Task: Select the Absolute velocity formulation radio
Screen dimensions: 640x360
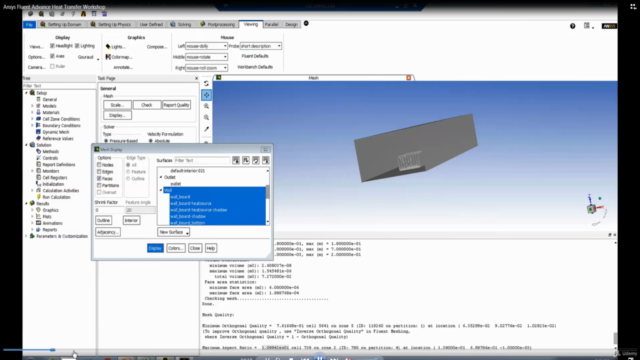Action: pyautogui.click(x=151, y=141)
